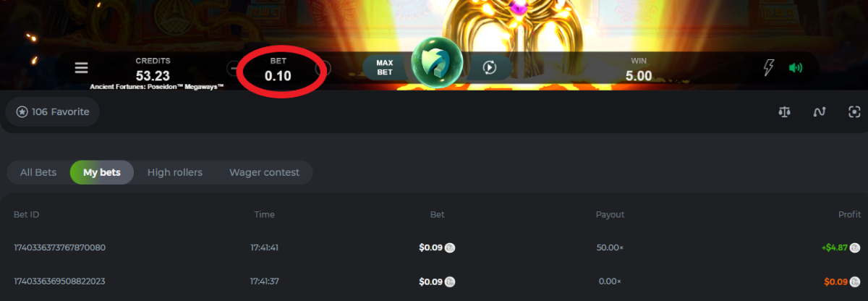868x301 pixels.
Task: Open the live stats graph icon
Action: 820,112
